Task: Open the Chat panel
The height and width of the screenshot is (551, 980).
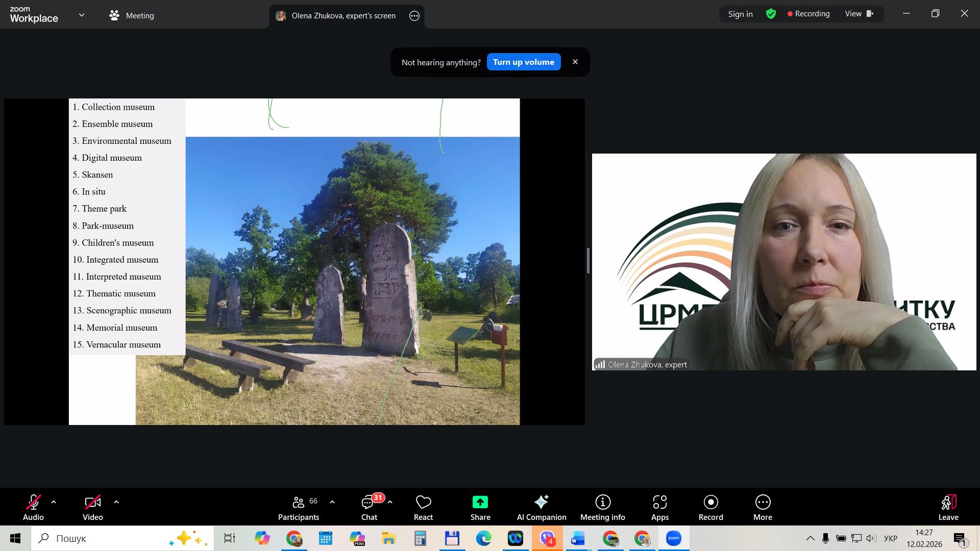Action: click(369, 508)
